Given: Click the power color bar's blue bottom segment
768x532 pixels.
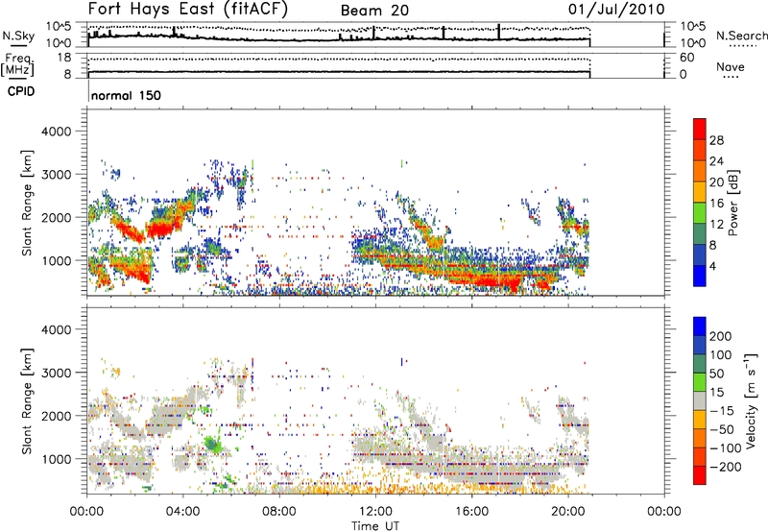Looking at the screenshot, I should 700,276.
